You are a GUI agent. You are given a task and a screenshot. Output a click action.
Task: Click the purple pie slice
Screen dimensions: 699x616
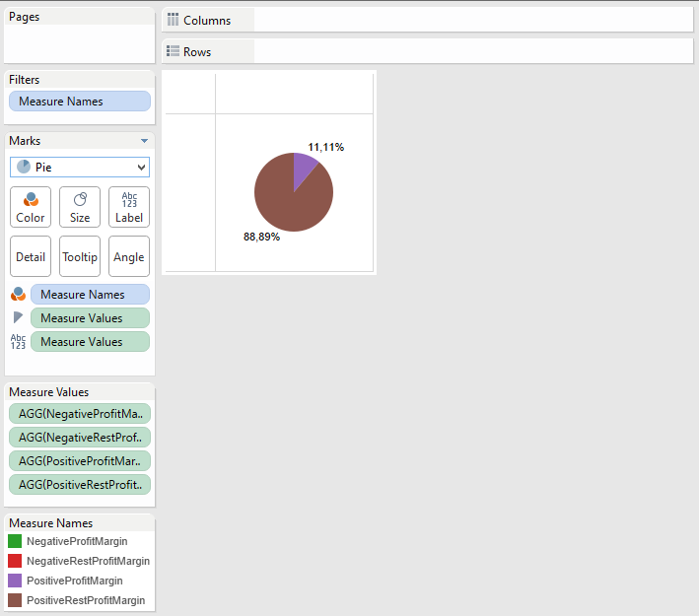point(303,168)
